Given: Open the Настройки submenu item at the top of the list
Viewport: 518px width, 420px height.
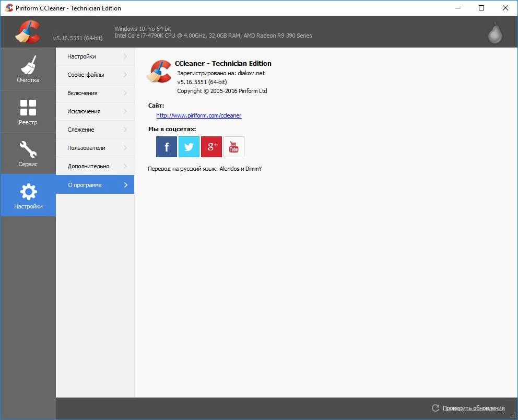Looking at the screenshot, I should pos(95,56).
